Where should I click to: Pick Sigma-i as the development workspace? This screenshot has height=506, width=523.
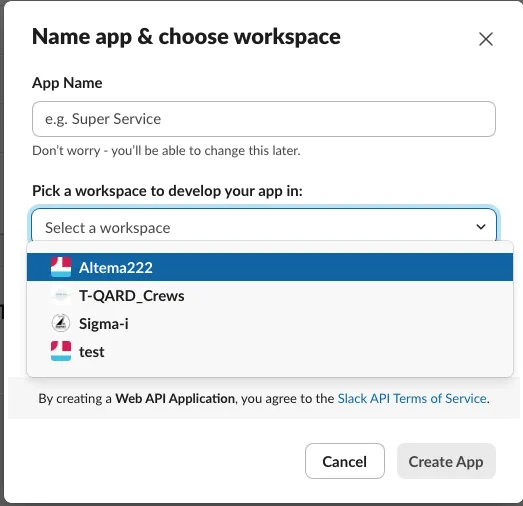(270, 323)
